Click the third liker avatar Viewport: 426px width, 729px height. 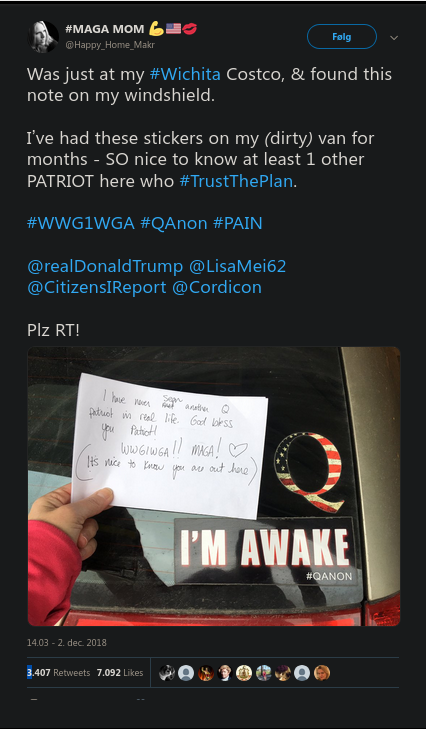click(x=206, y=673)
